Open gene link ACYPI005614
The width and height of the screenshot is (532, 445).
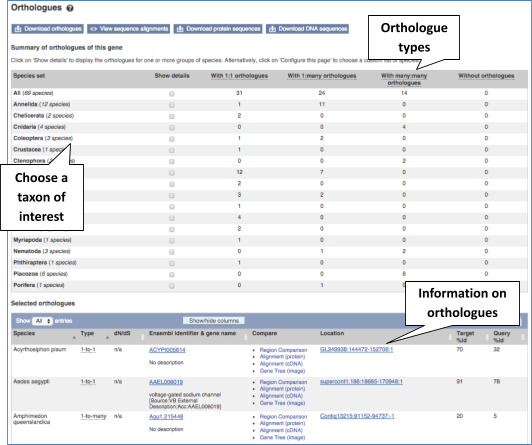(x=167, y=350)
